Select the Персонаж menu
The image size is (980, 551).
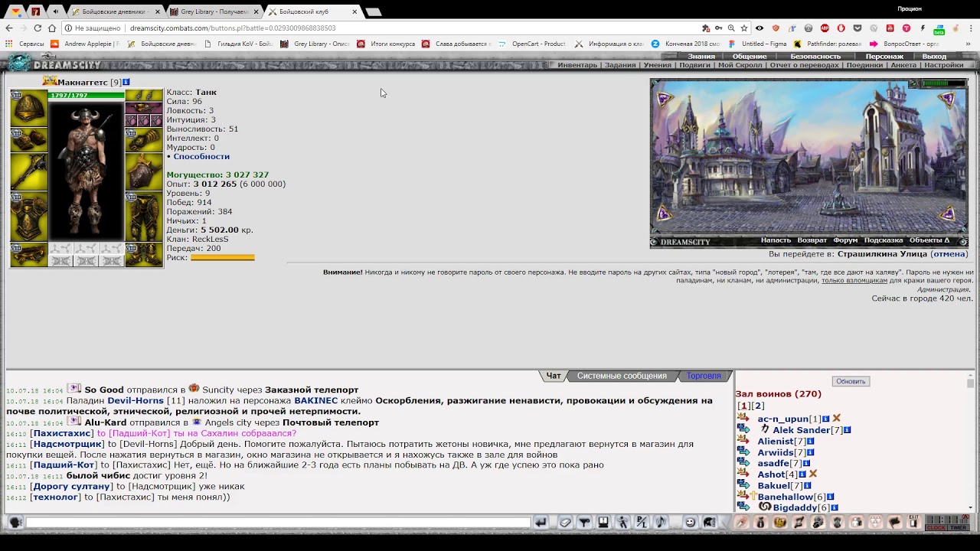pos(884,57)
